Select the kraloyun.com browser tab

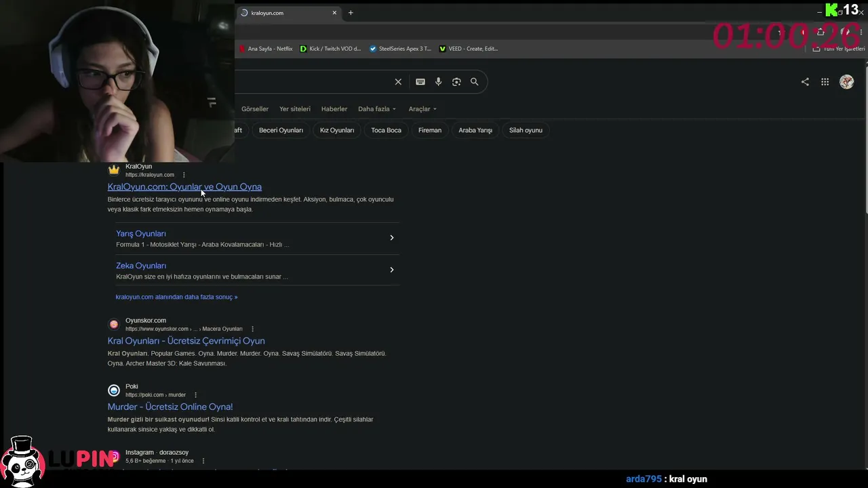(288, 13)
